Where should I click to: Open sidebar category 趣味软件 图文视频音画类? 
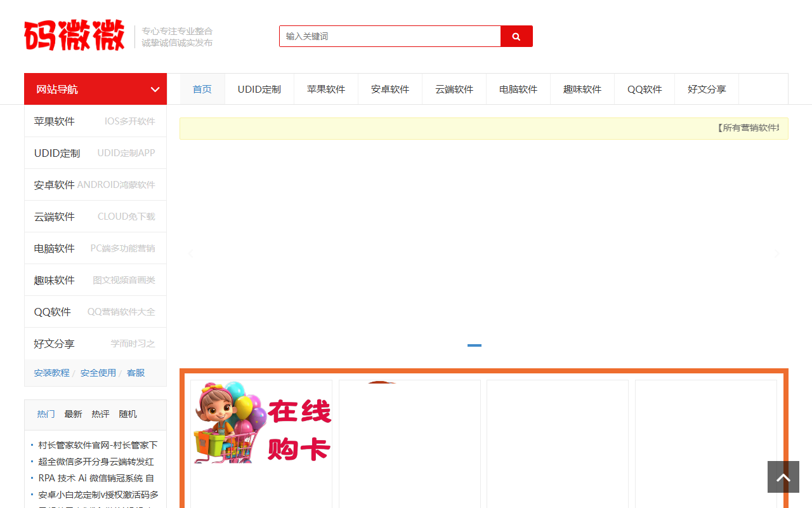[95, 280]
